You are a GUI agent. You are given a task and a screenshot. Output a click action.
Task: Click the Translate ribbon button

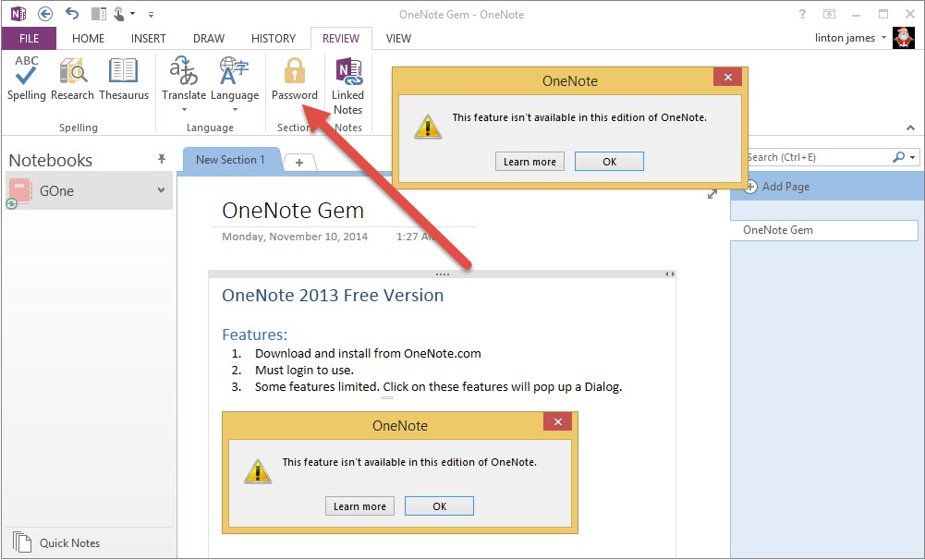coord(184,84)
